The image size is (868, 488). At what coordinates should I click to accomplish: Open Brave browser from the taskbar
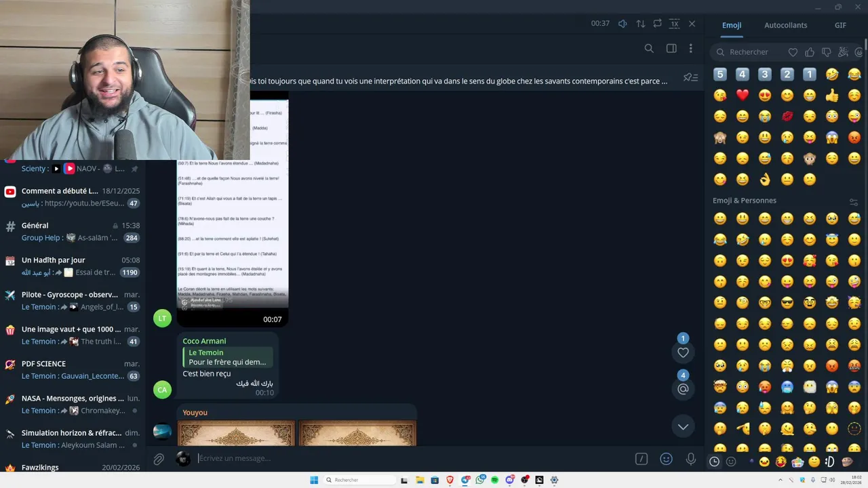click(450, 480)
